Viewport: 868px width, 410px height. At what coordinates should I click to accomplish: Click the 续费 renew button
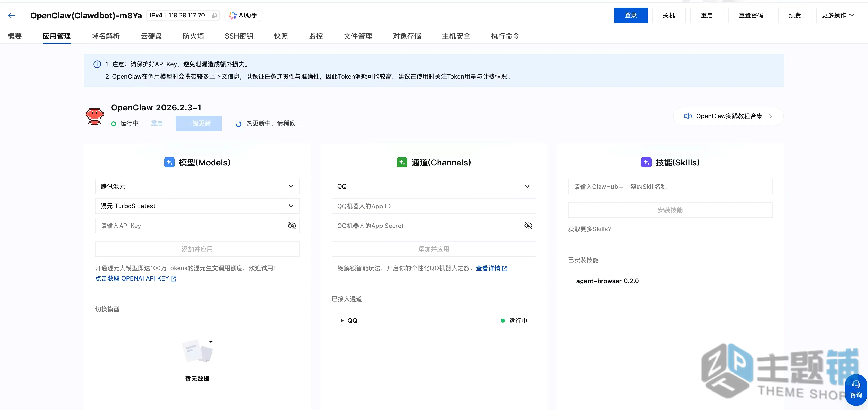[795, 15]
